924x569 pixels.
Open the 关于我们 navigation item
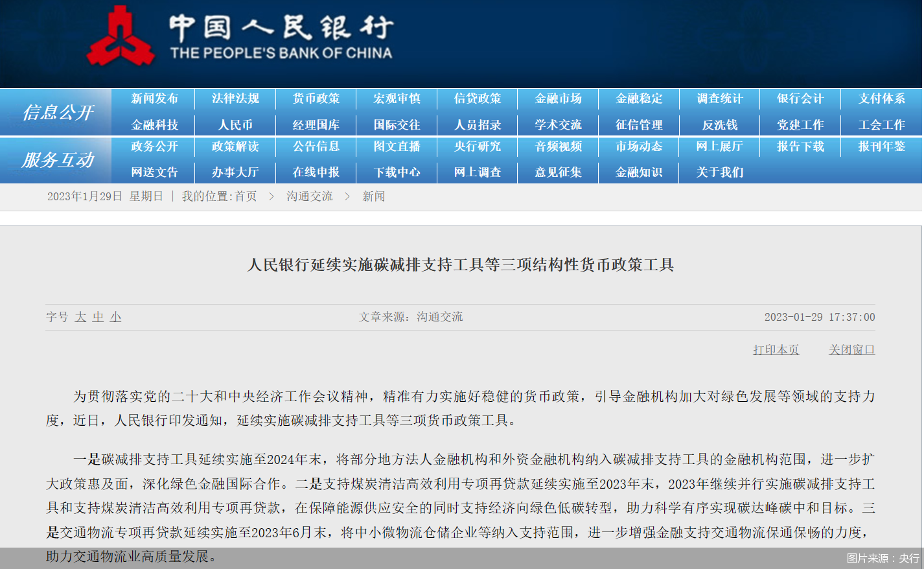click(x=719, y=172)
